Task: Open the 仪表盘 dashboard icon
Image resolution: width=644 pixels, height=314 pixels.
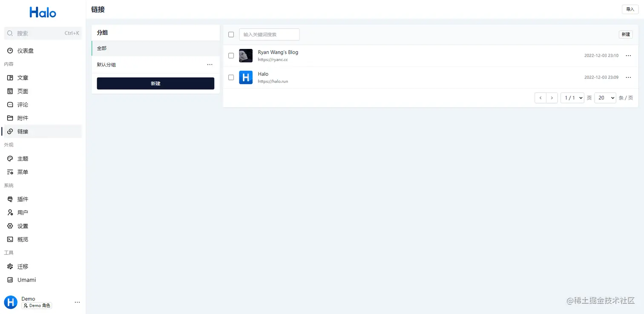Action: click(10, 51)
